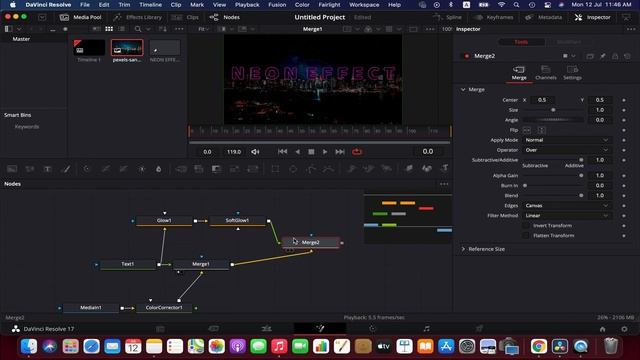Open Inspector panel options menu dots
The height and width of the screenshot is (360, 640).
[x=631, y=29]
